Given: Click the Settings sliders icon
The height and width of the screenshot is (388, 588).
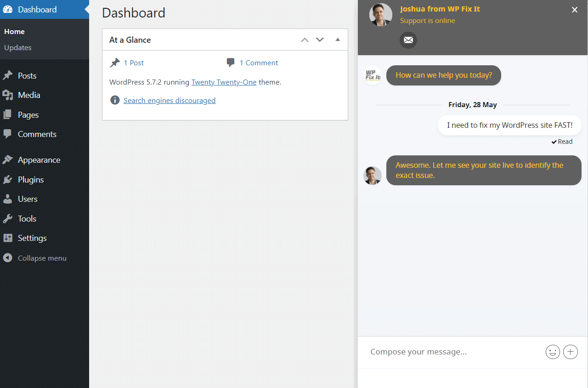Looking at the screenshot, I should [8, 238].
